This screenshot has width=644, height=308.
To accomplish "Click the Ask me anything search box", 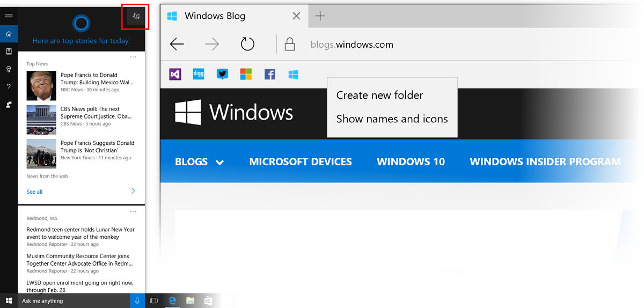I will [x=74, y=300].
